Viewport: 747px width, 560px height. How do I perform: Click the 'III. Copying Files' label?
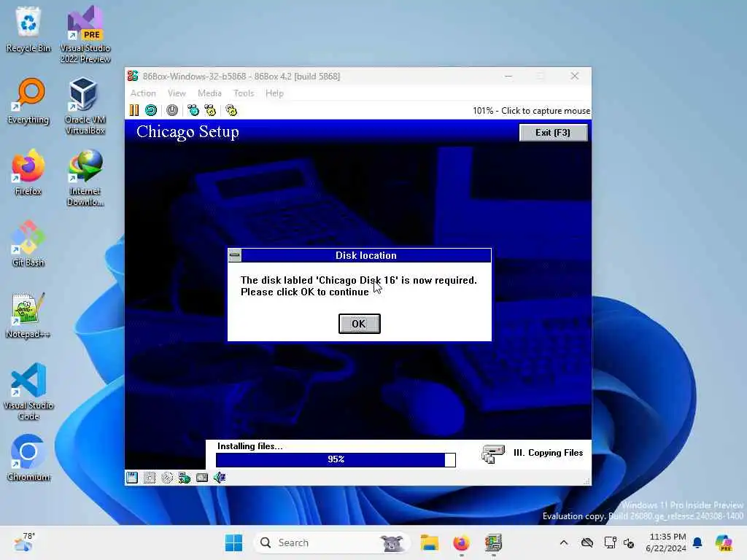pyautogui.click(x=548, y=453)
